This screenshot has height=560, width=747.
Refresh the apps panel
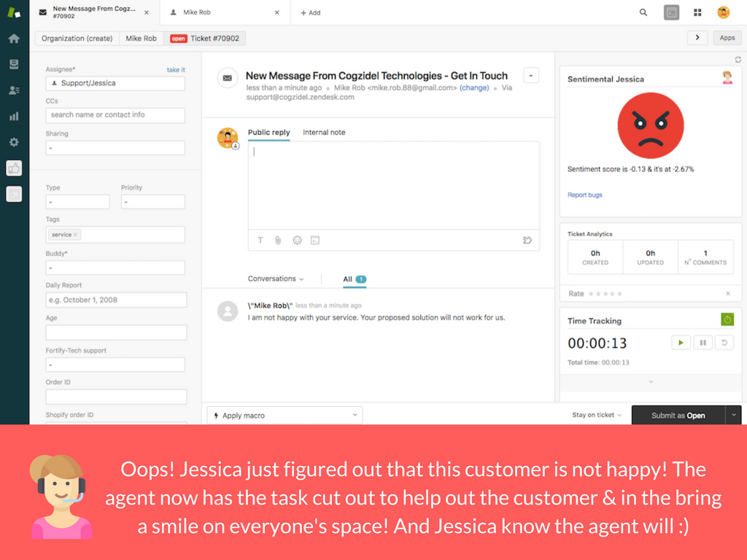[738, 60]
